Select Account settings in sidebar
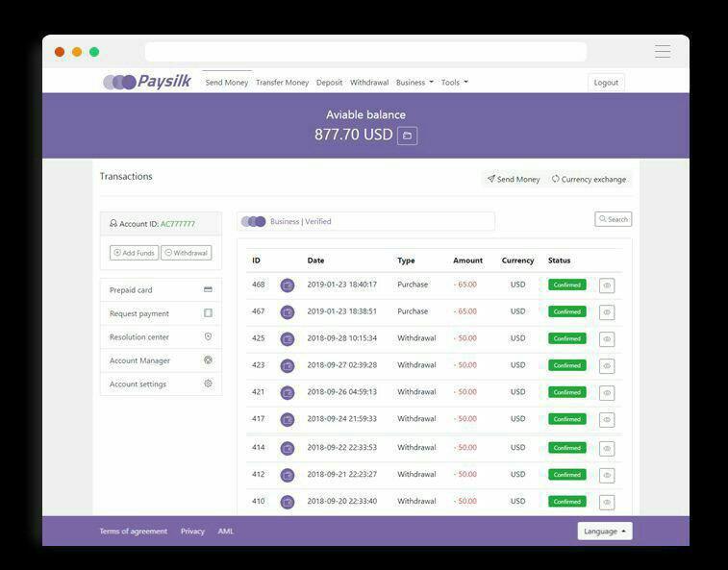Viewport: 728px width, 570px height. 162,384
